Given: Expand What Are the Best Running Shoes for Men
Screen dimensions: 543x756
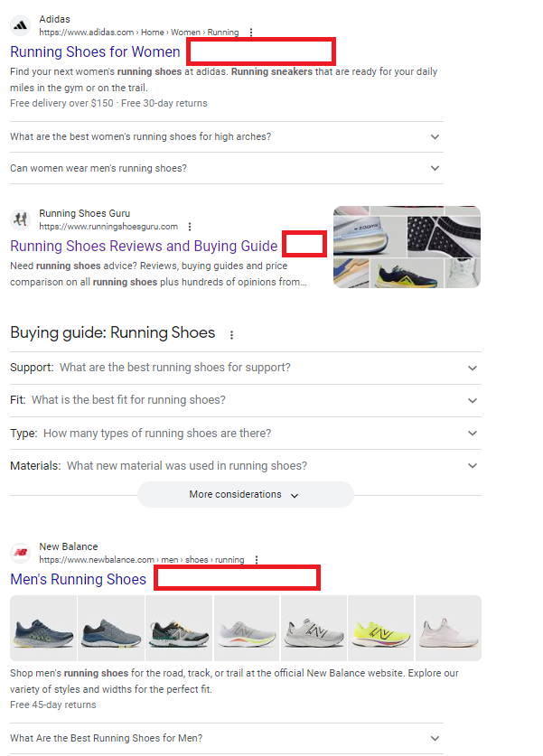Looking at the screenshot, I should coord(227,738).
